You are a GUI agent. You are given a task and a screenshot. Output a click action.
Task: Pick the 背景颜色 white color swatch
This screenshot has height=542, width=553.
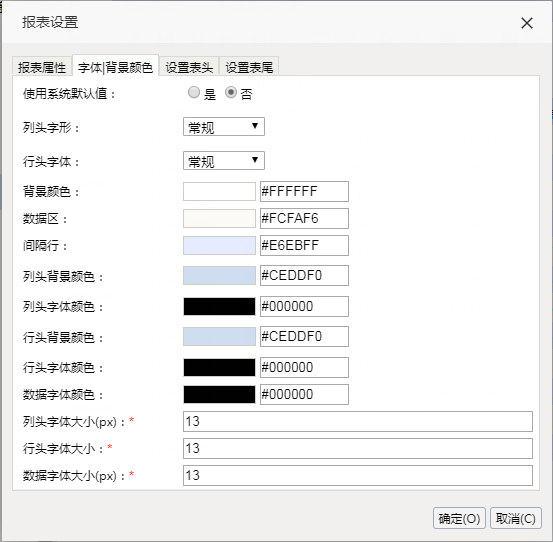click(219, 191)
